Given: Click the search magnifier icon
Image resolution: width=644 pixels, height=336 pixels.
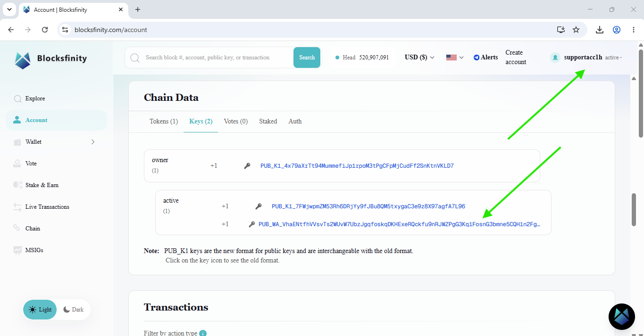Looking at the screenshot, I should click(x=135, y=57).
